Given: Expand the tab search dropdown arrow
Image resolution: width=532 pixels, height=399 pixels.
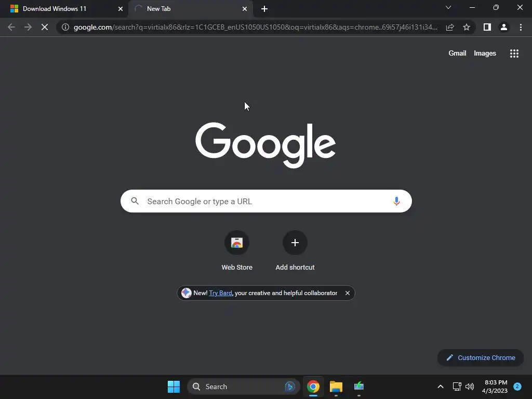Looking at the screenshot, I should [448, 7].
